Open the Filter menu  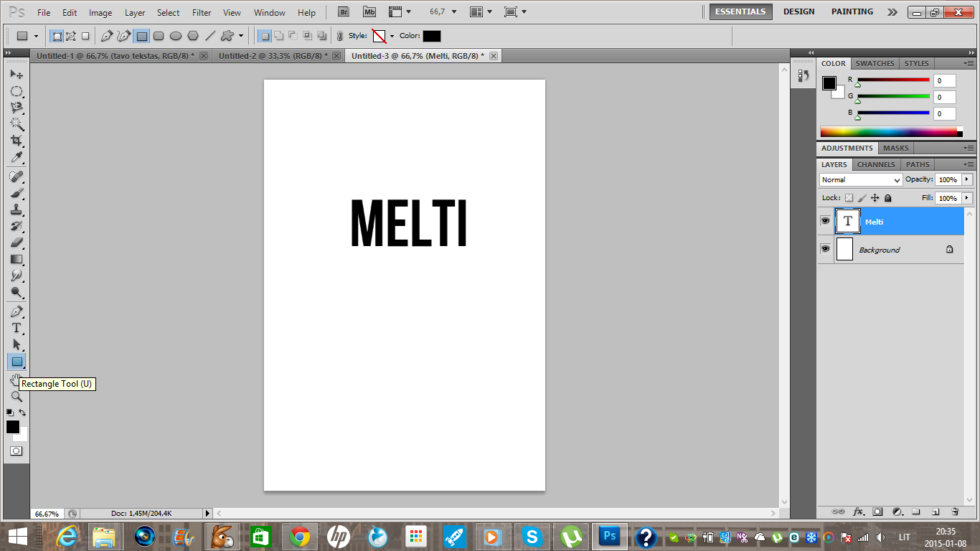(x=202, y=12)
